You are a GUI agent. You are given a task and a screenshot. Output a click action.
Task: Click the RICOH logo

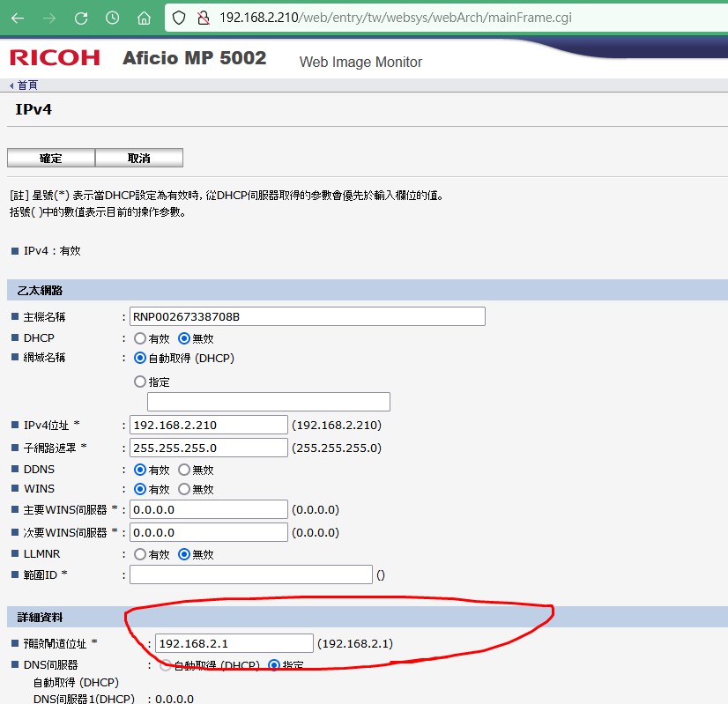(55, 58)
